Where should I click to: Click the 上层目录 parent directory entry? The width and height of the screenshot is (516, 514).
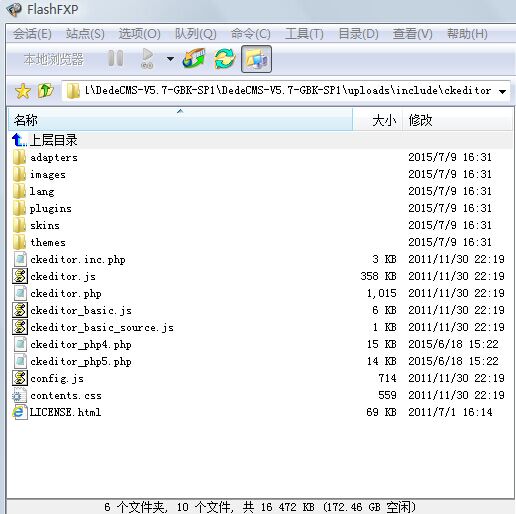pos(53,140)
